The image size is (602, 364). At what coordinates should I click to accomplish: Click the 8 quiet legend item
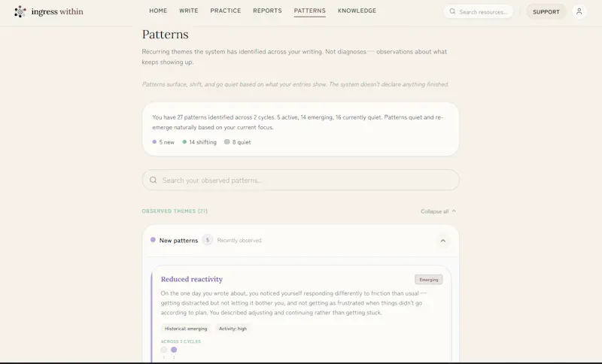(238, 142)
